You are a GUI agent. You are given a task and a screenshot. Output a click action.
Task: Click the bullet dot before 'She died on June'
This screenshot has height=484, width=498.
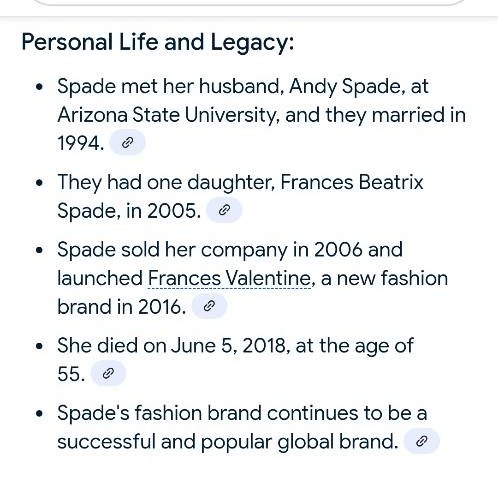(39, 346)
